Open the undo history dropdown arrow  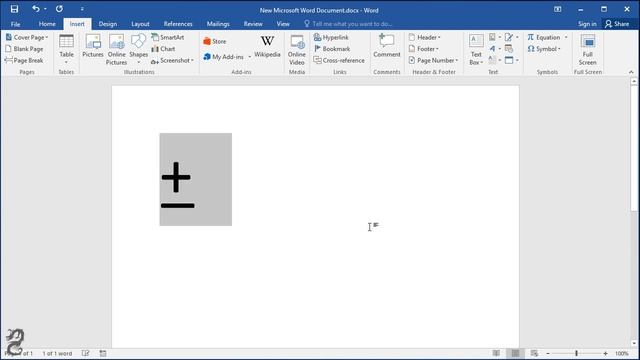tap(45, 9)
